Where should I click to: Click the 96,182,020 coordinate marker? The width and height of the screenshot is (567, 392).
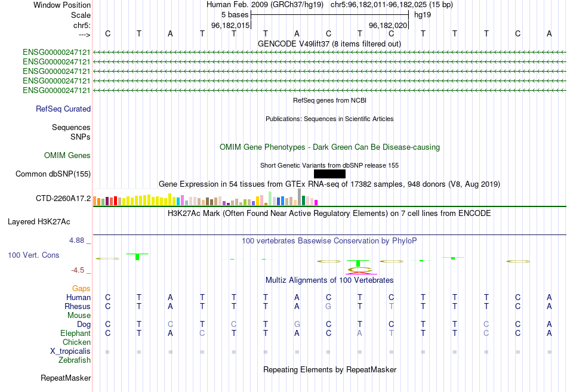(388, 25)
